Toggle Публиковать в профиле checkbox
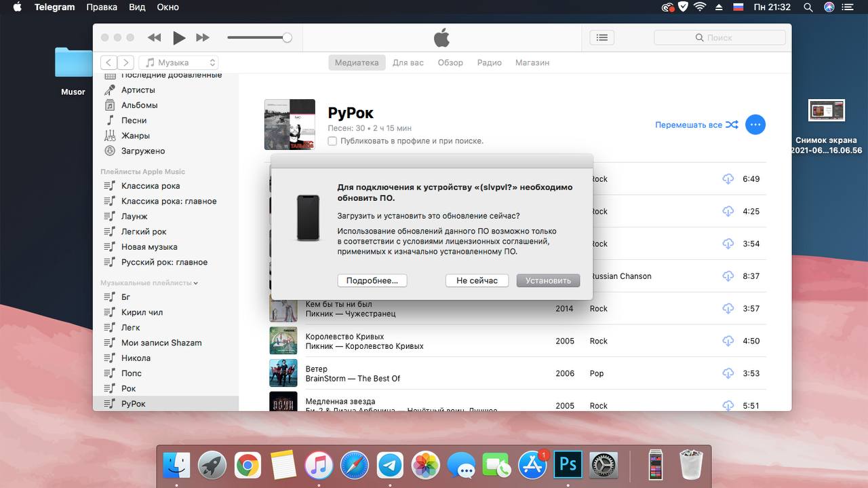The width and height of the screenshot is (868, 488). pyautogui.click(x=332, y=141)
